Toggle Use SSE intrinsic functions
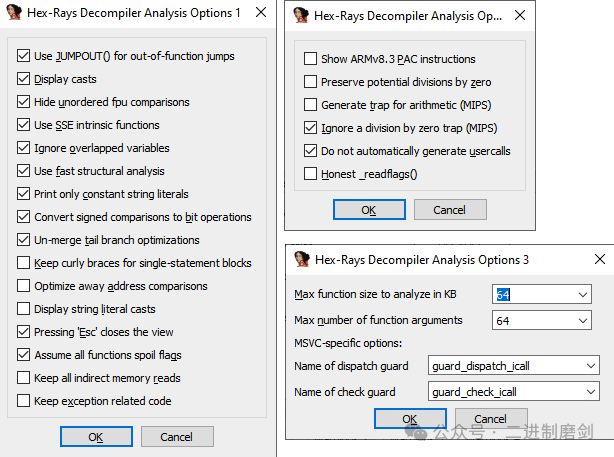The width and height of the screenshot is (614, 457). 23,125
